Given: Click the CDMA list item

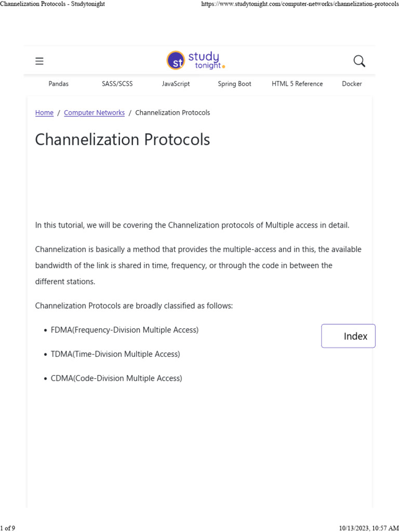Looking at the screenshot, I should [116, 378].
